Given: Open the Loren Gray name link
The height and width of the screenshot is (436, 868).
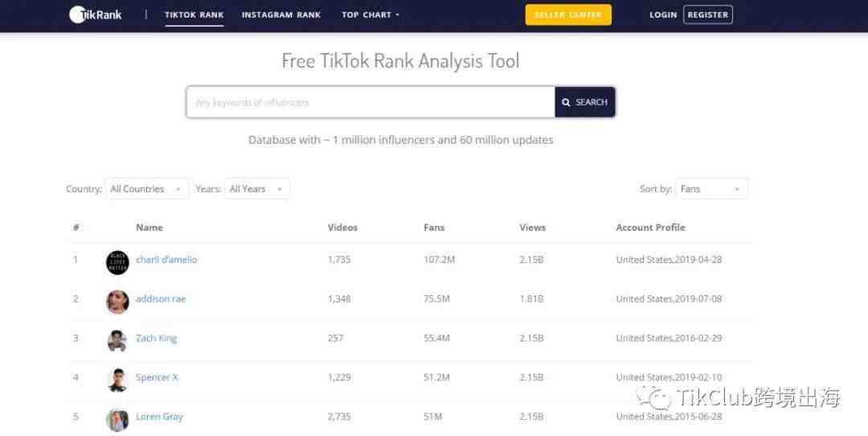Looking at the screenshot, I should pyautogui.click(x=159, y=417).
